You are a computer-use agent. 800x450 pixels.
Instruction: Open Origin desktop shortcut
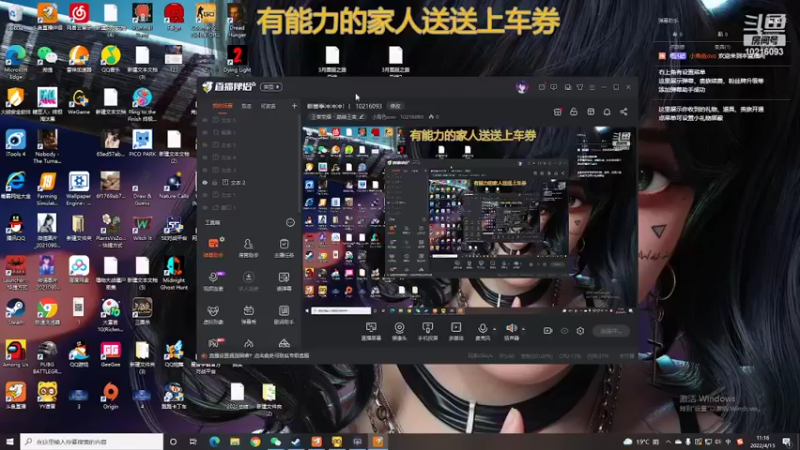pyautogui.click(x=110, y=396)
